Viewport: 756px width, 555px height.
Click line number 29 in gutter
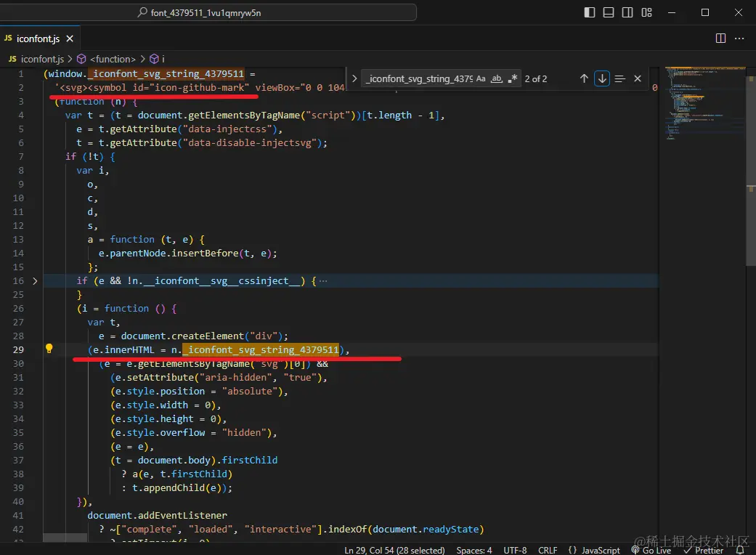coord(18,349)
